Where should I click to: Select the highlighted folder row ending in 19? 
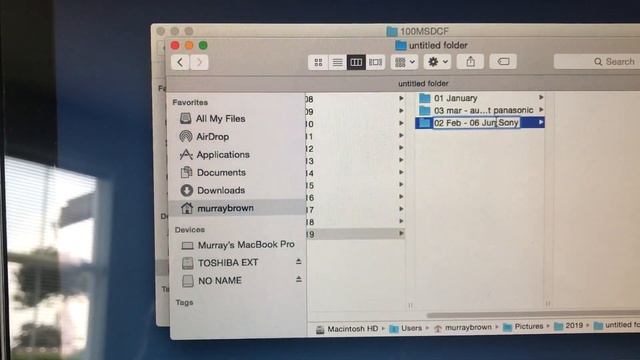pyautogui.click(x=355, y=234)
